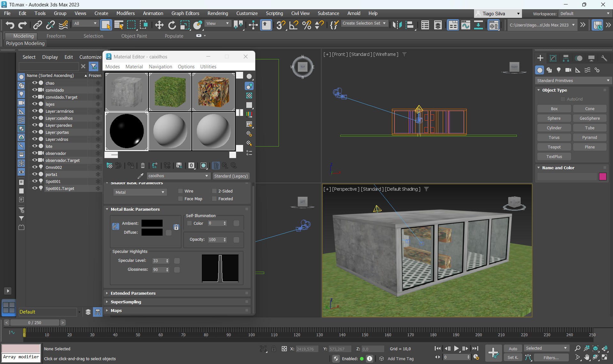Screen dimensions: 613x364
Task: Open the Metal shader type dropdown
Action: (140, 192)
